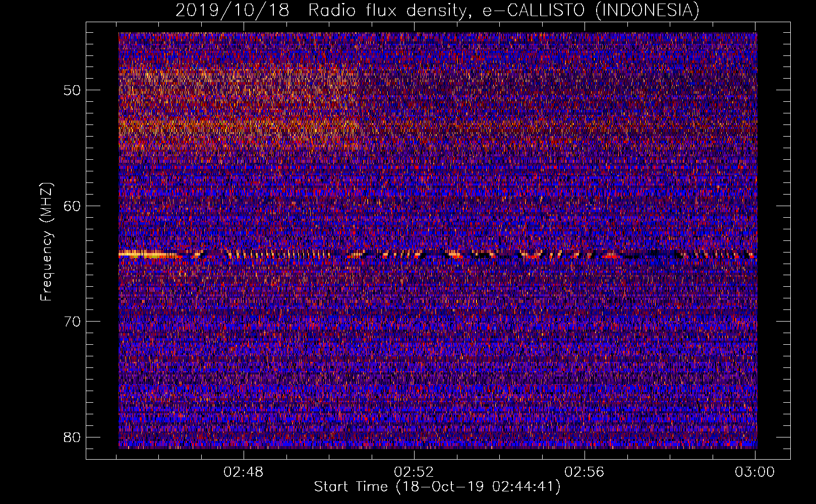The height and width of the screenshot is (504, 816).
Task: Click the 50 frequency tick label
Action: pyautogui.click(x=73, y=90)
